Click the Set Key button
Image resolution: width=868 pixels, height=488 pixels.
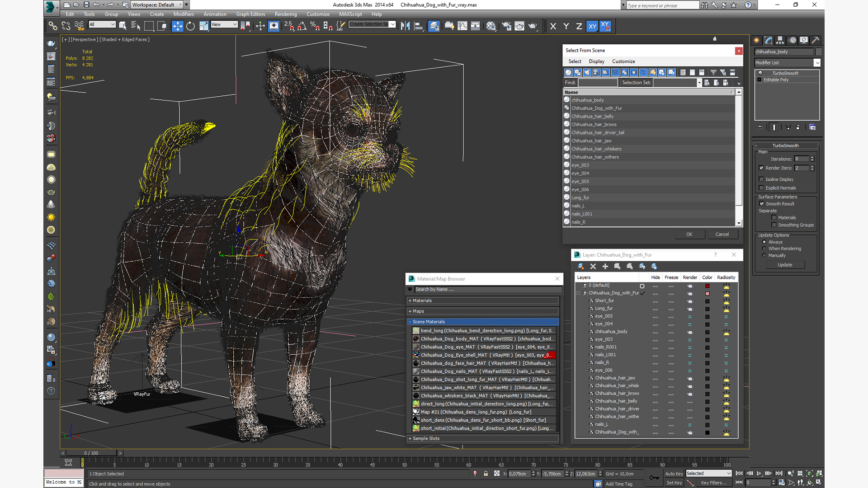[x=674, y=483]
